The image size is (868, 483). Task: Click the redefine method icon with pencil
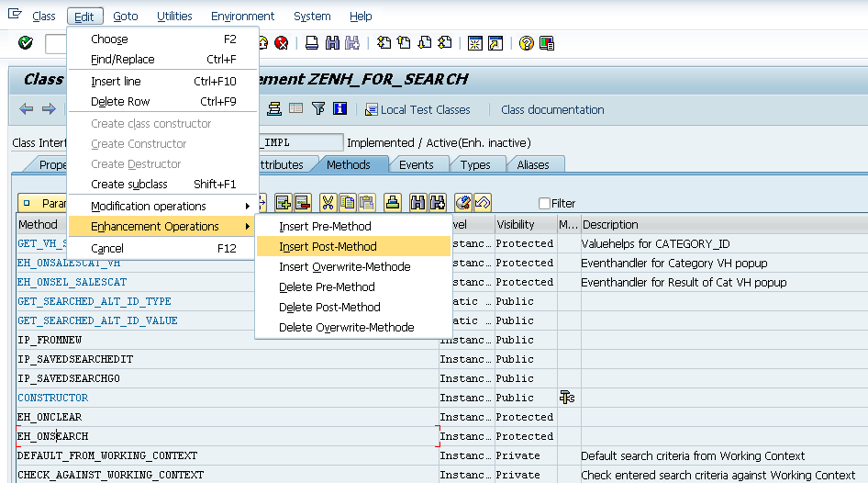click(x=462, y=203)
